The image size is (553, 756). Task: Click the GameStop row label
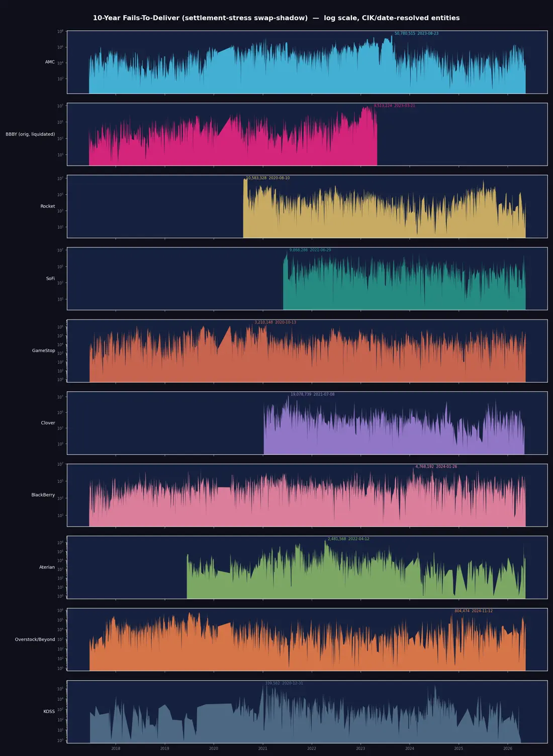coord(44,351)
